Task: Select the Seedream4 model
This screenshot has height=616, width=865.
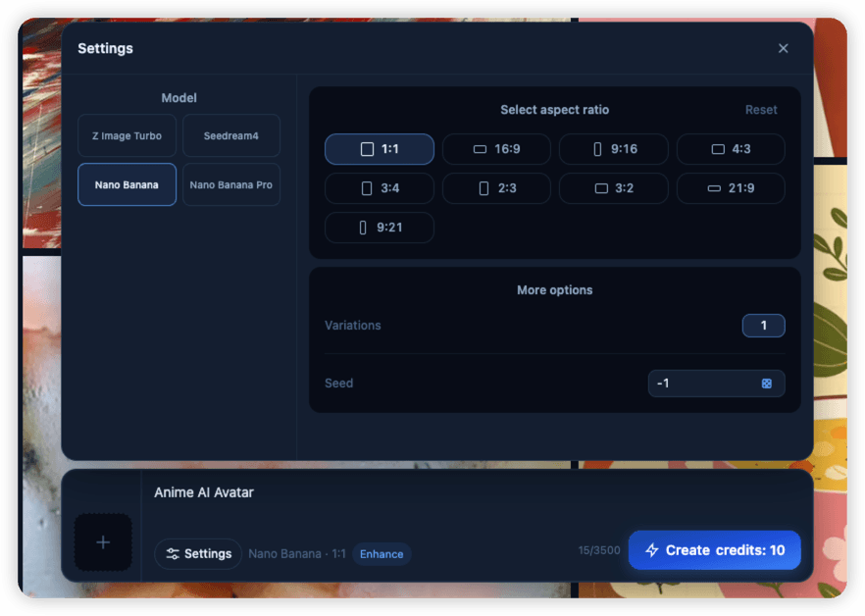Action: [x=231, y=135]
